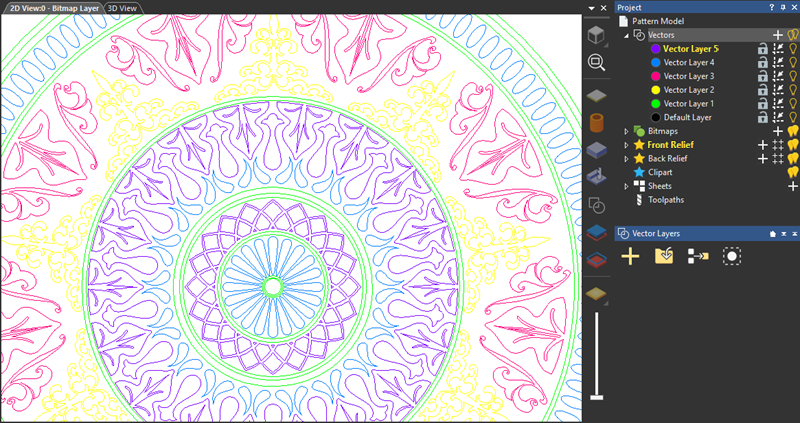
Task: Click the machine tool icon in vertical toolbar
Action: [596, 177]
